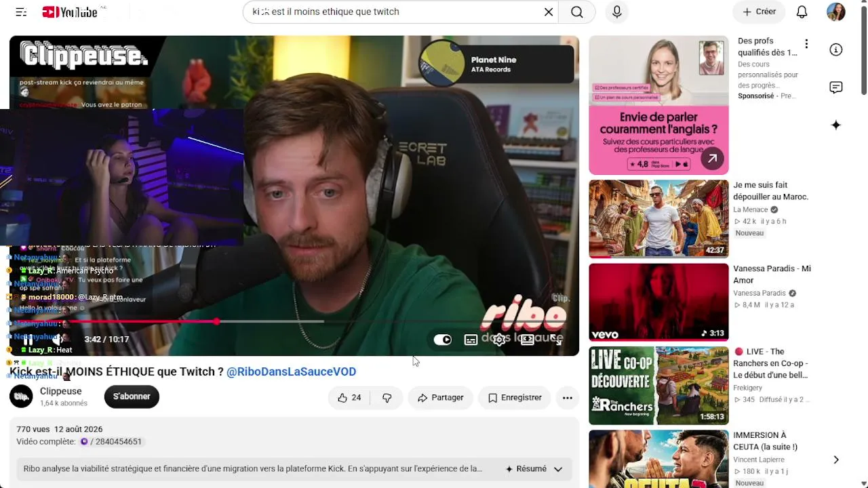Toggle autoplay switch in the player

pos(442,340)
